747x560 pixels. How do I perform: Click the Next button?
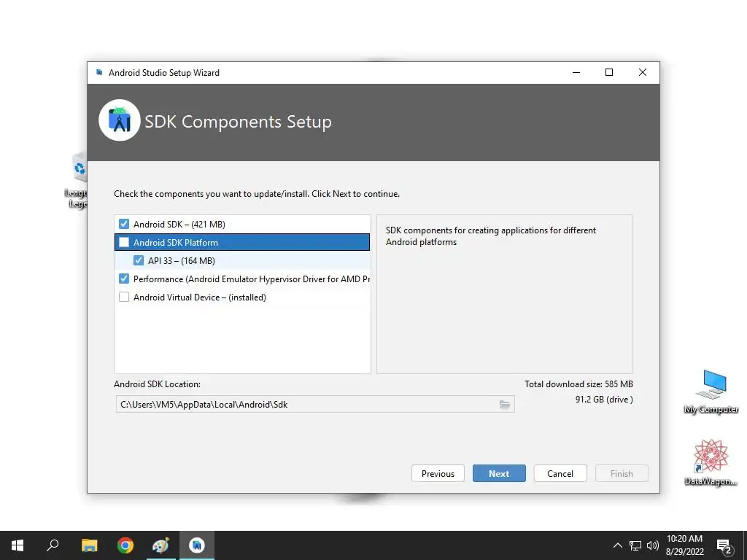[499, 473]
